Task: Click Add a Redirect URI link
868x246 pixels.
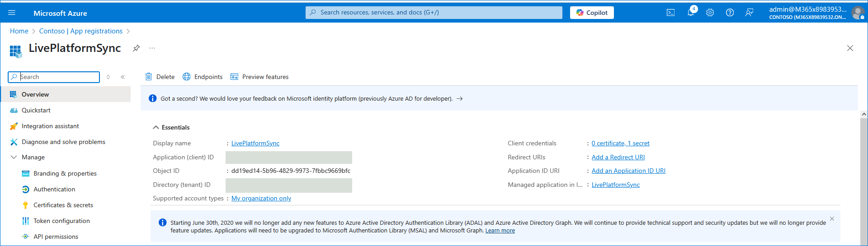Action: click(618, 157)
